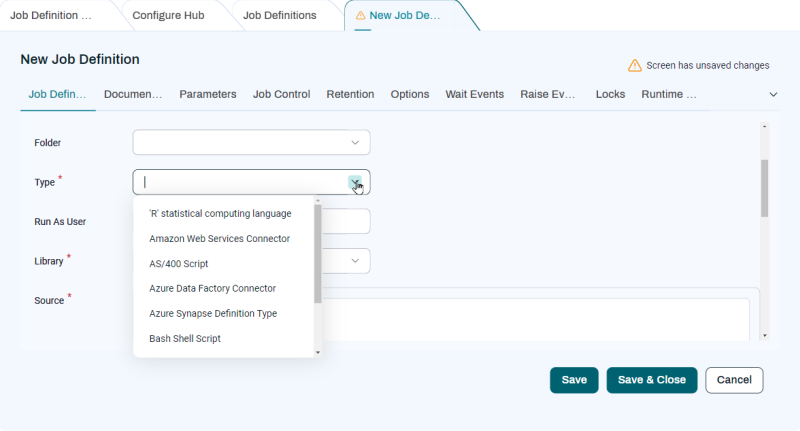Click the unsaved changes warning icon
Screen dimensions: 800x431
coord(634,65)
